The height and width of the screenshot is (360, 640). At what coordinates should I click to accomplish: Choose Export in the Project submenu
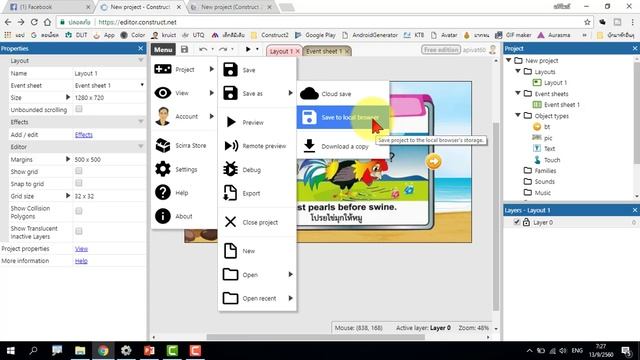click(x=257, y=193)
